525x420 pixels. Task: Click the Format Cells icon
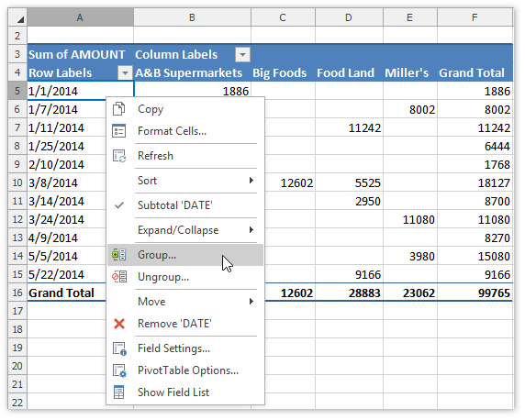[119, 131]
